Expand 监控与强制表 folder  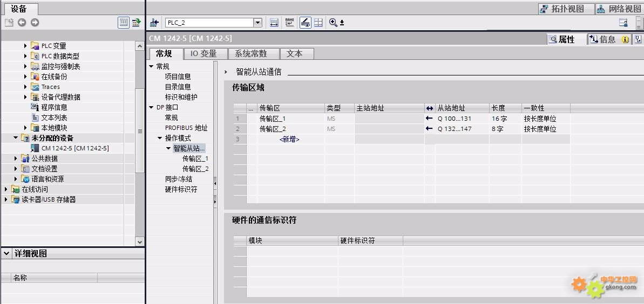click(26, 66)
